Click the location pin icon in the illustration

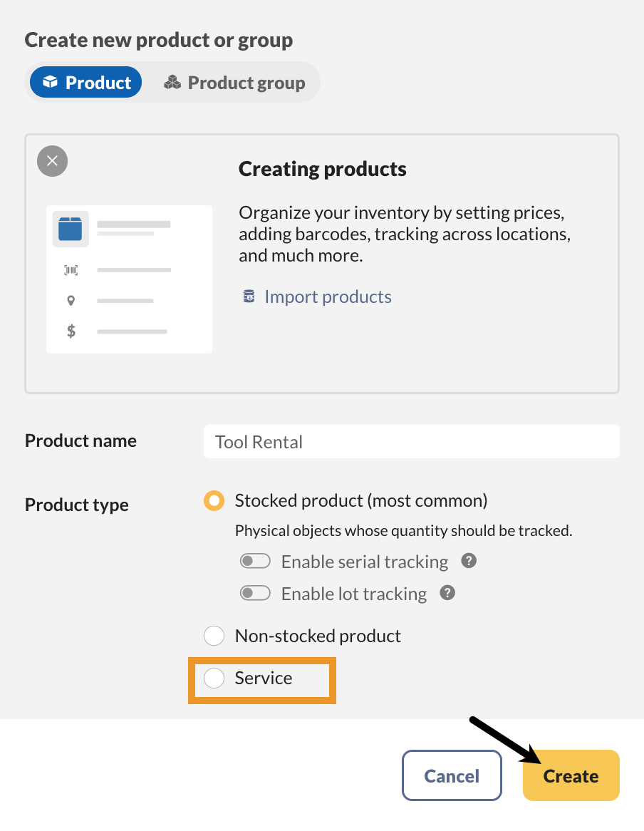point(70,300)
